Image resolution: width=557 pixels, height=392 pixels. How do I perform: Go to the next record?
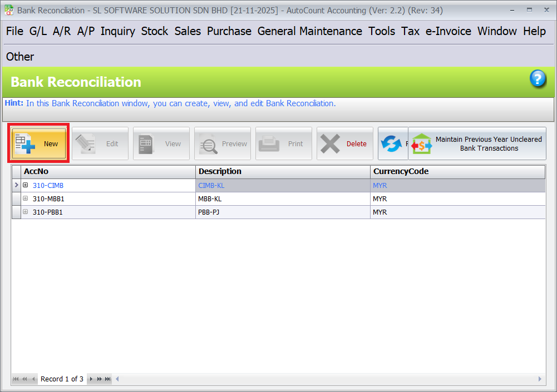point(91,379)
